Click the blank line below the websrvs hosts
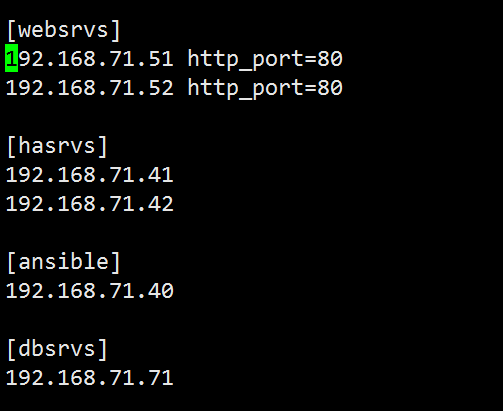This screenshot has width=503, height=411. (251, 117)
